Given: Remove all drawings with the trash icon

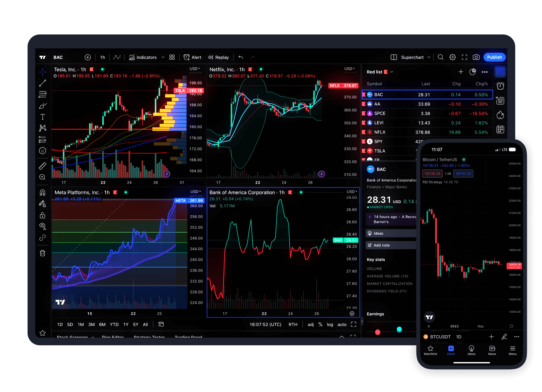Looking at the screenshot, I should click(x=43, y=253).
